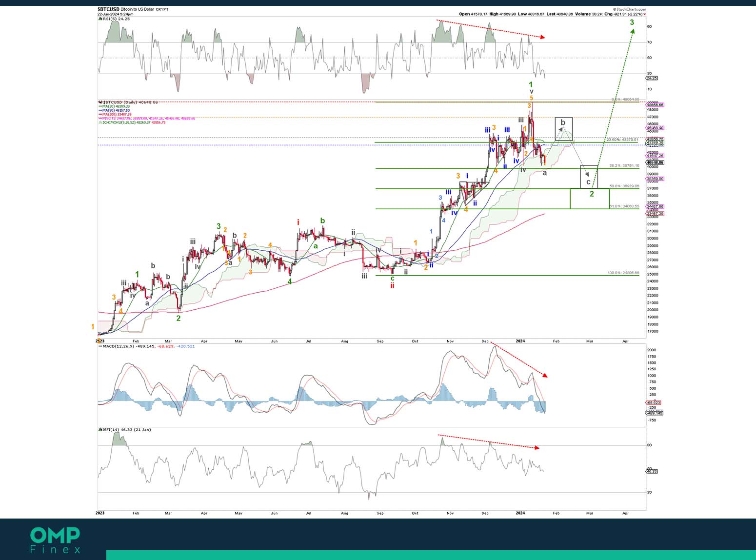This screenshot has height=560, width=756.
Task: Click the 50.0%: 36929.86 Fibonacci label
Action: pyautogui.click(x=624, y=186)
